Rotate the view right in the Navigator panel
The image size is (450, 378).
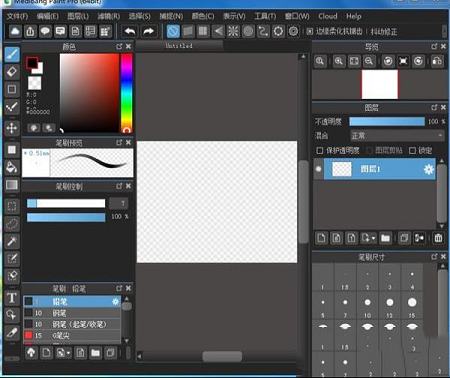point(418,61)
